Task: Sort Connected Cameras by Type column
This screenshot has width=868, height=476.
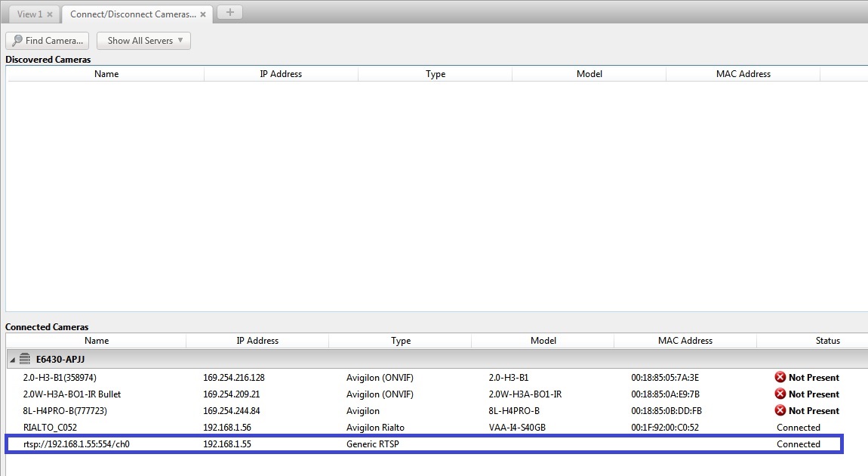Action: tap(400, 341)
